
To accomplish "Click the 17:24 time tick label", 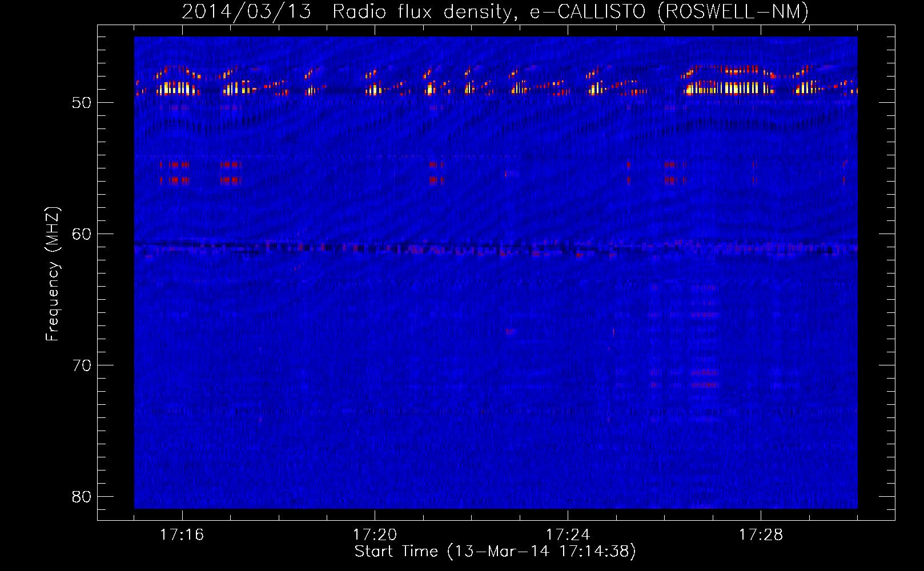I will 568,535.
